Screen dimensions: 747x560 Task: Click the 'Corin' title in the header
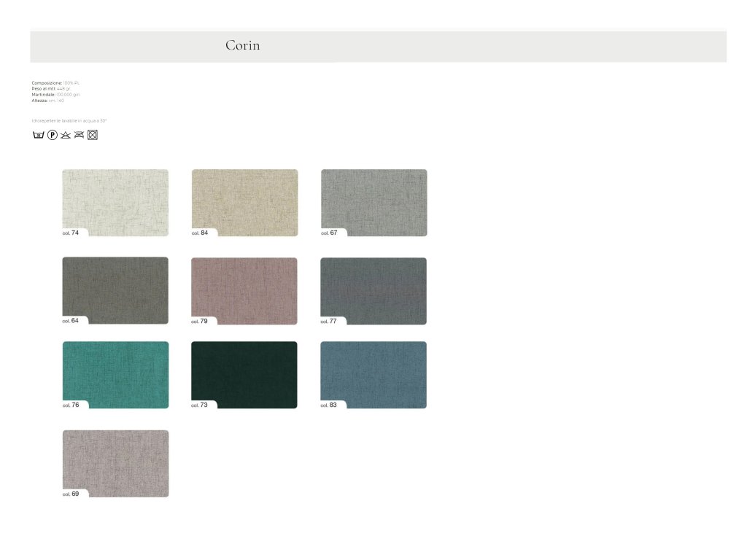242,45
